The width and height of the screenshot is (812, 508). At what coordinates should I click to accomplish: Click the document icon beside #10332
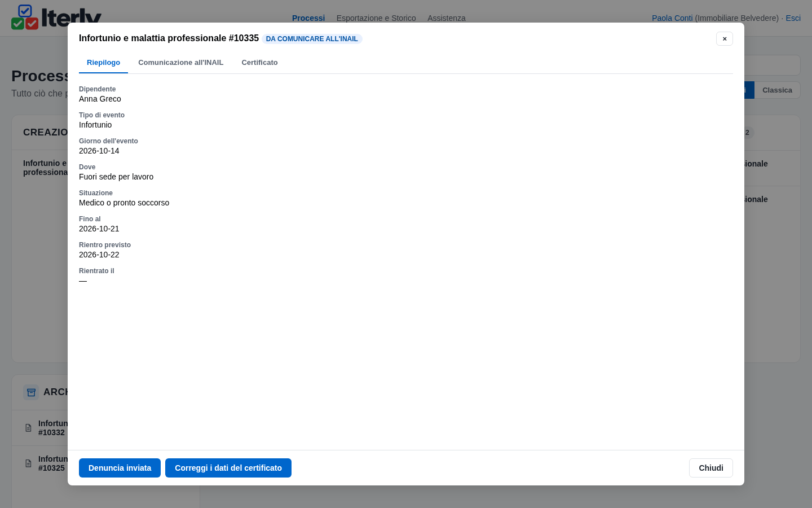tap(28, 428)
